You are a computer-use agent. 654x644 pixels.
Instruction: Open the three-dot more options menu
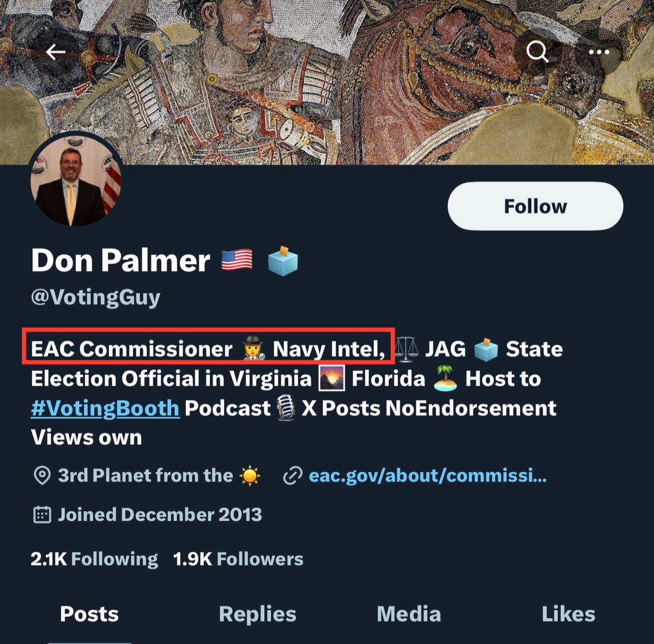(x=599, y=52)
